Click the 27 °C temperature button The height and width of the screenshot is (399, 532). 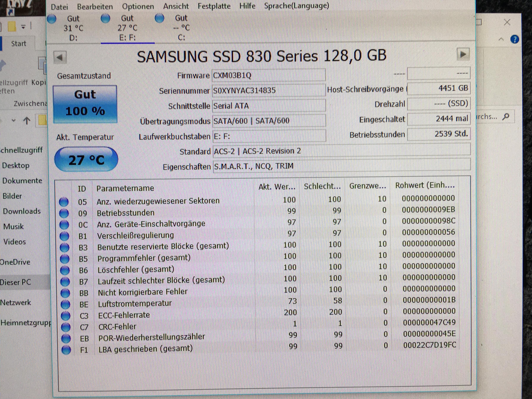point(86,159)
